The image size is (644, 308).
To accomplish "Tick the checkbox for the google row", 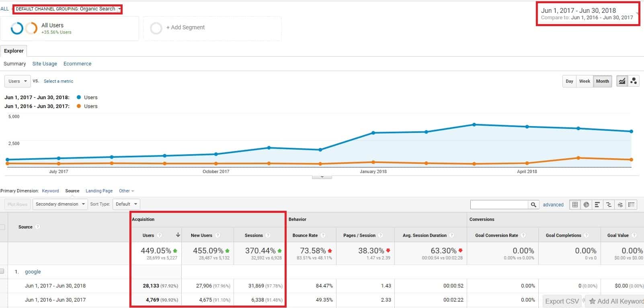I will [x=2, y=271].
